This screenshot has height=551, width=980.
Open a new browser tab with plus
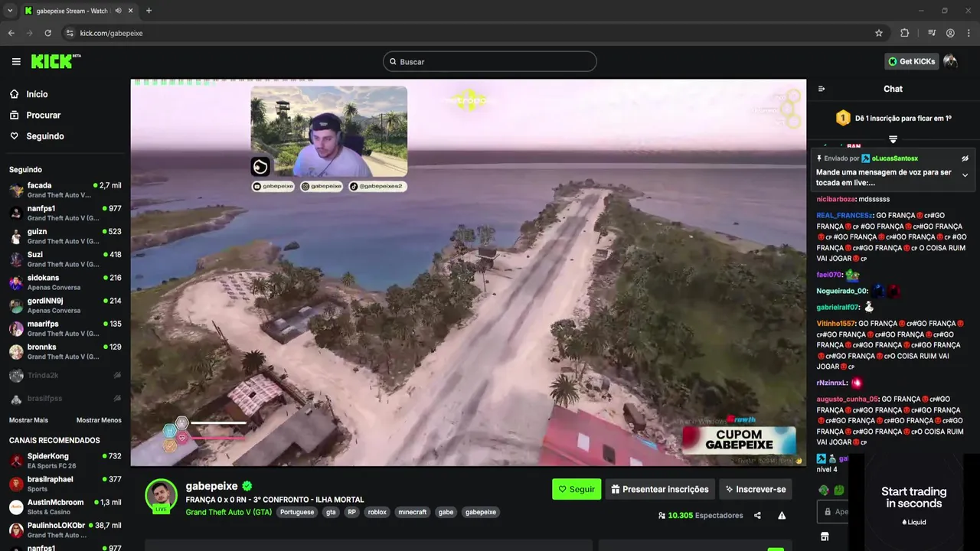[x=149, y=11]
